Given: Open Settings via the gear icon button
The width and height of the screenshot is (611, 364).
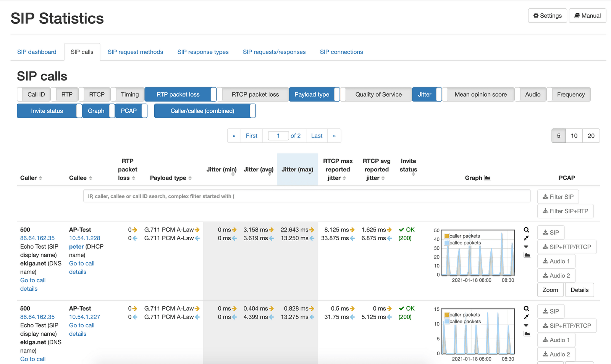Looking at the screenshot, I should (547, 16).
